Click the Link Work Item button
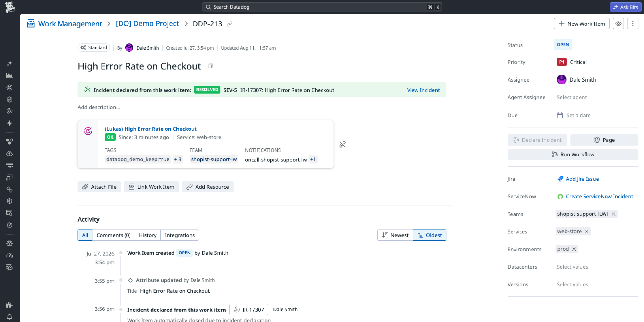This screenshot has height=322, width=644. point(151,187)
